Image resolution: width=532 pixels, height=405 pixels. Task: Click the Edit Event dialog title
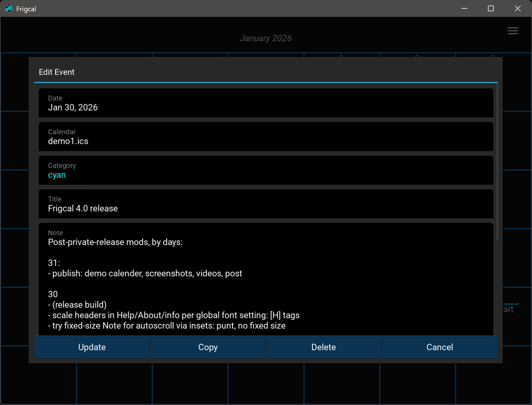click(x=57, y=72)
